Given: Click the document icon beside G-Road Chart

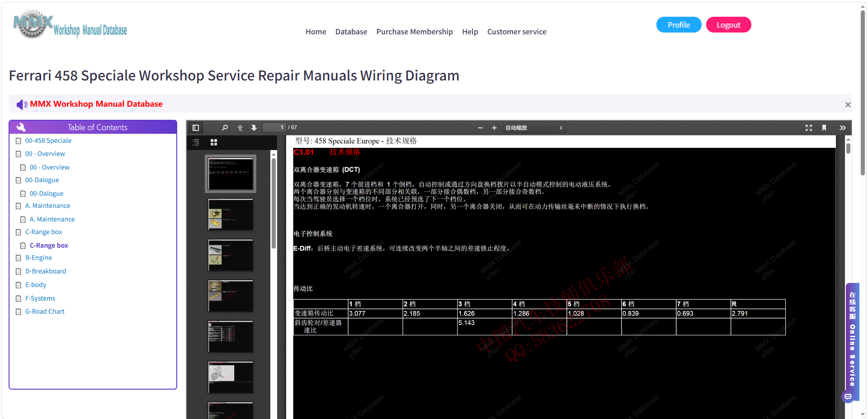Looking at the screenshot, I should [19, 312].
